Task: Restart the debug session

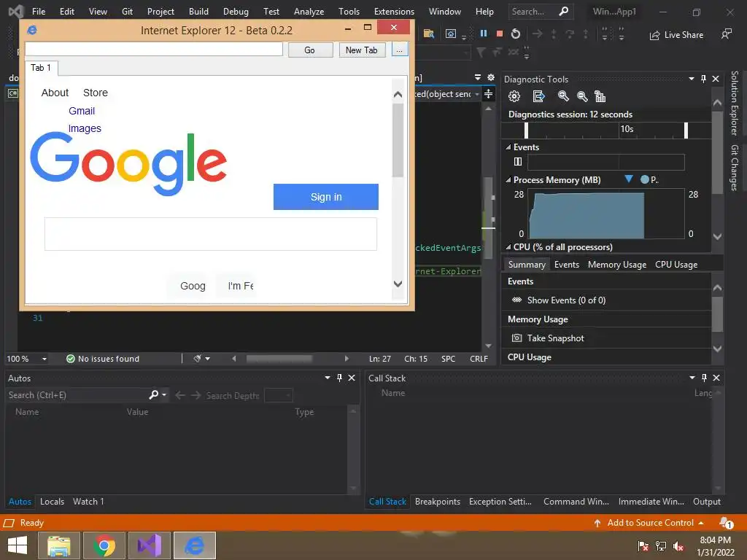Action: coord(516,34)
